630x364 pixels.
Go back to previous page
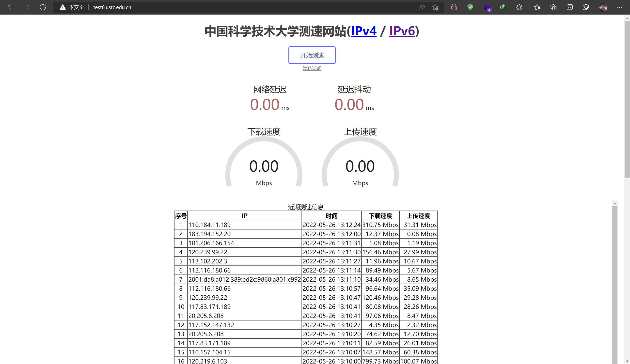(10, 7)
